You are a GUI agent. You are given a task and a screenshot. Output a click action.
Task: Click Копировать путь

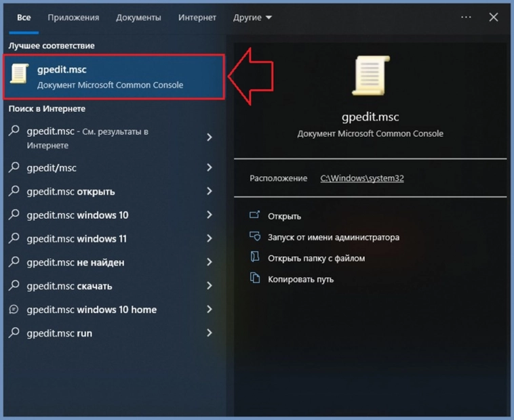point(300,279)
